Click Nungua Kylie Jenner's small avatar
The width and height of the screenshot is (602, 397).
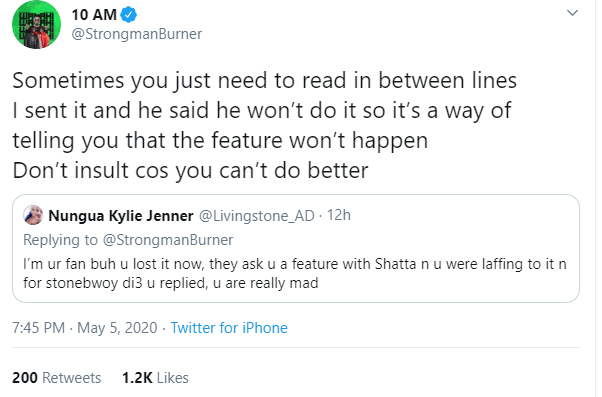[x=33, y=215]
